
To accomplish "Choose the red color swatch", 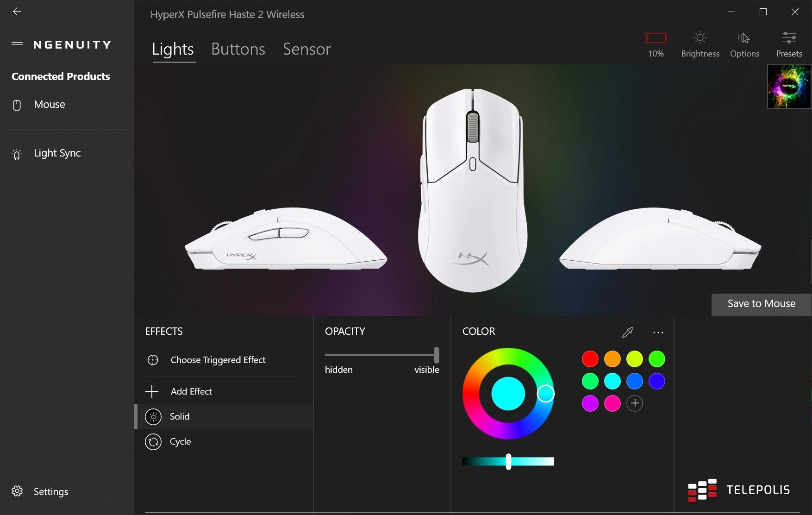I will point(590,359).
